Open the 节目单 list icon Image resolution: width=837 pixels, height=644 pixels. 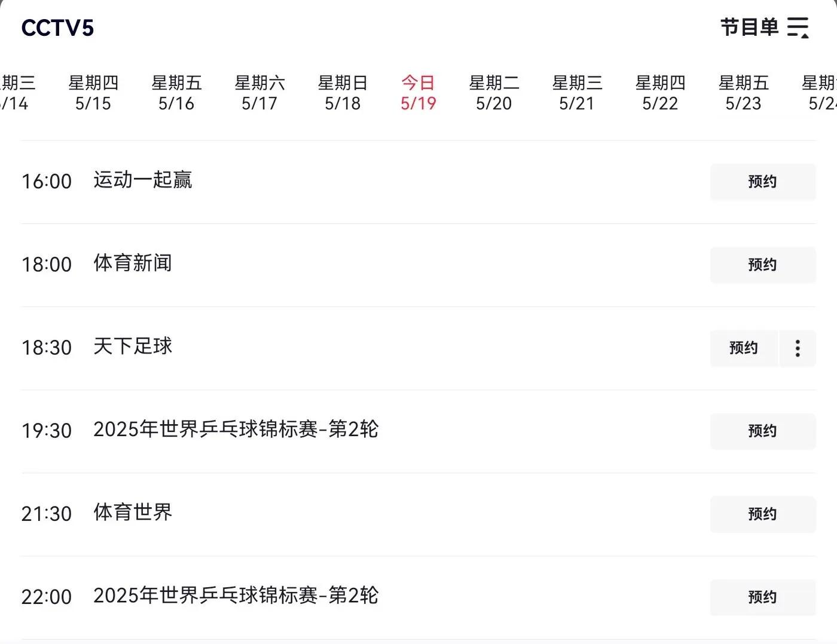pos(798,27)
